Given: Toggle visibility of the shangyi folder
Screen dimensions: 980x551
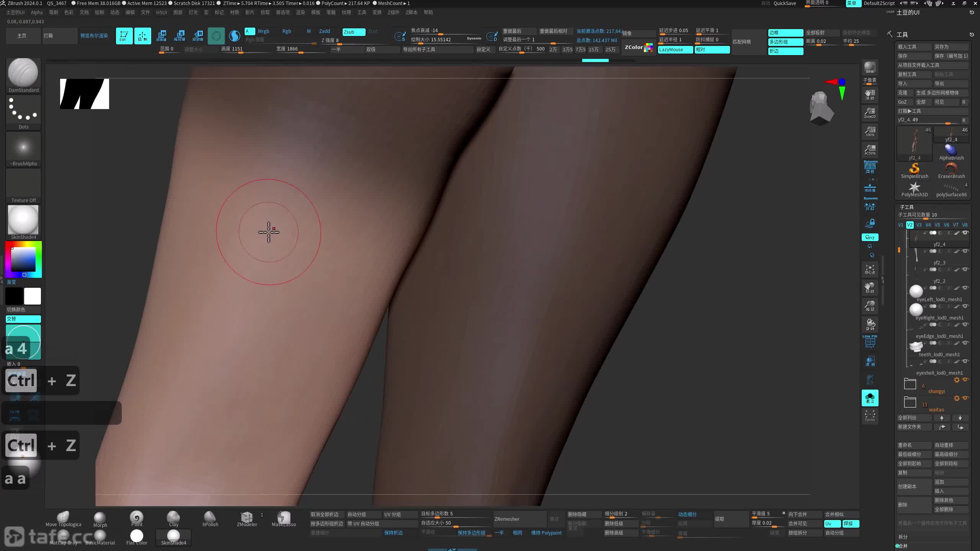Looking at the screenshot, I should click(965, 380).
